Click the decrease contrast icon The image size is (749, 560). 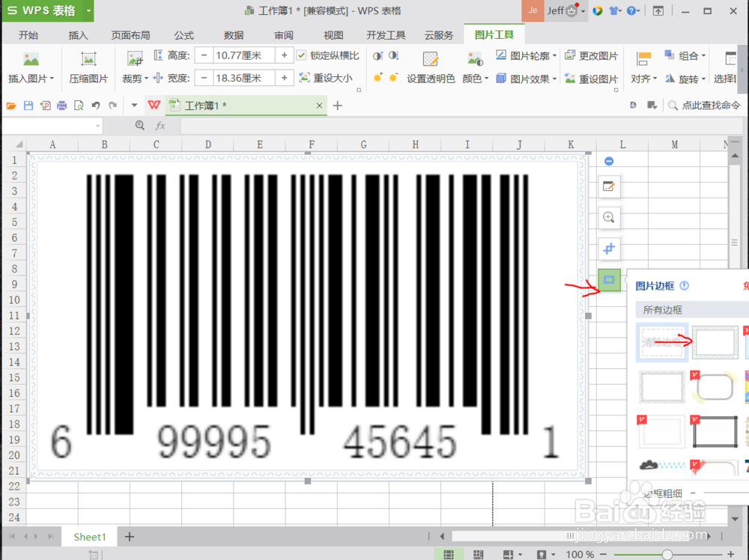394,56
